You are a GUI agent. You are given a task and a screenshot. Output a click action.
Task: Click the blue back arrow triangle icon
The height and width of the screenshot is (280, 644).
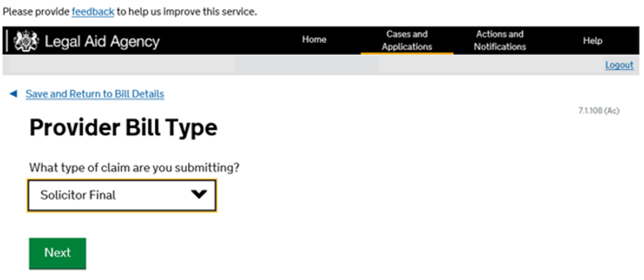coord(13,94)
